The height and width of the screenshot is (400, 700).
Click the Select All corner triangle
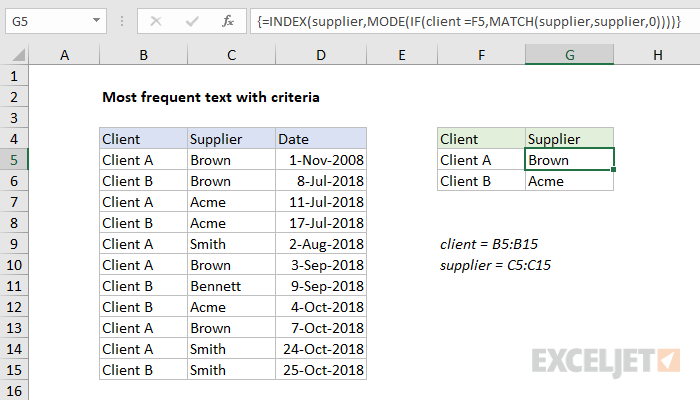click(x=18, y=55)
